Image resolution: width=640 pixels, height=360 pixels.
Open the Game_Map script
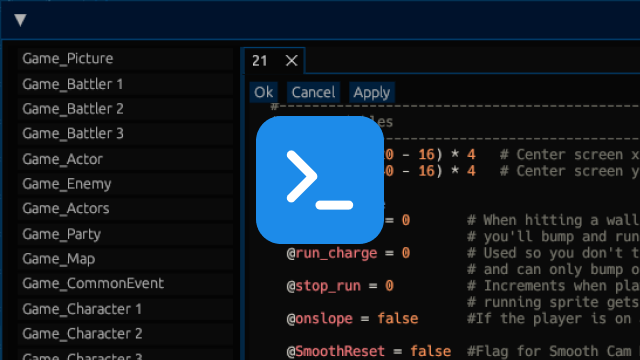[x=125, y=259]
